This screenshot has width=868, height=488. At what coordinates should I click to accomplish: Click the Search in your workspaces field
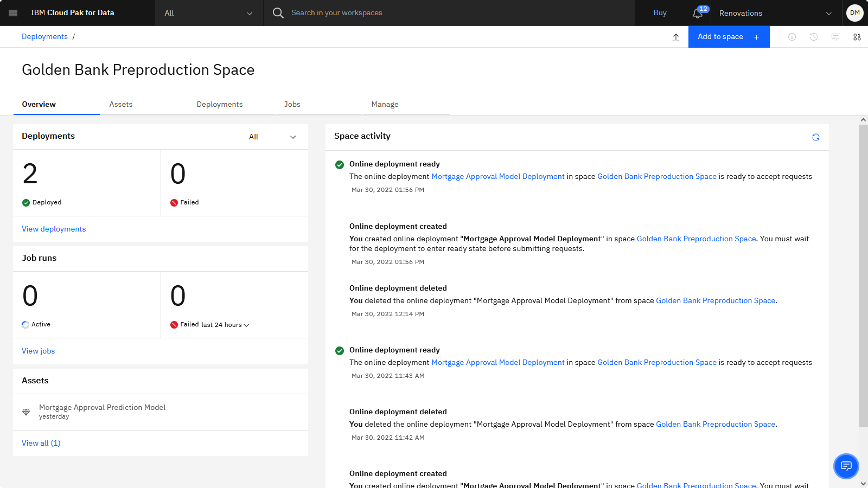tap(449, 13)
